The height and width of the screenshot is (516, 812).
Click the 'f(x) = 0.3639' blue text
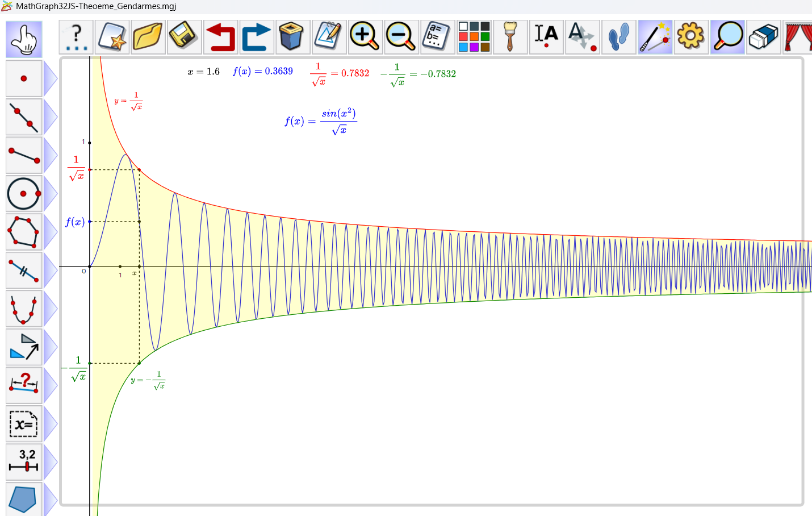click(x=263, y=71)
